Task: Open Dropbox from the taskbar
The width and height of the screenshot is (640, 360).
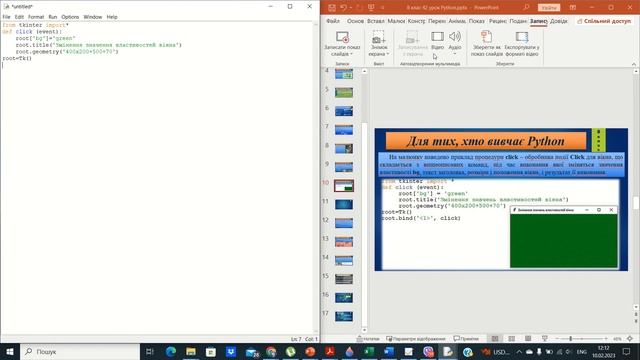Action: click(x=231, y=351)
